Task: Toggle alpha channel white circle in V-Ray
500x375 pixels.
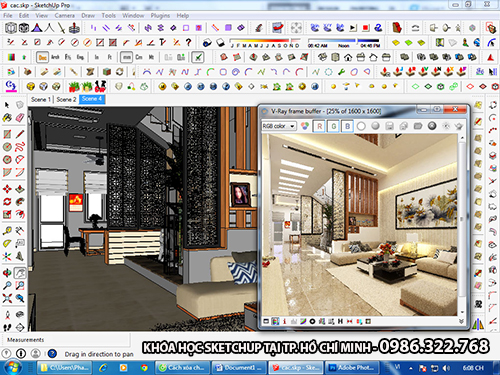Action: (361, 126)
